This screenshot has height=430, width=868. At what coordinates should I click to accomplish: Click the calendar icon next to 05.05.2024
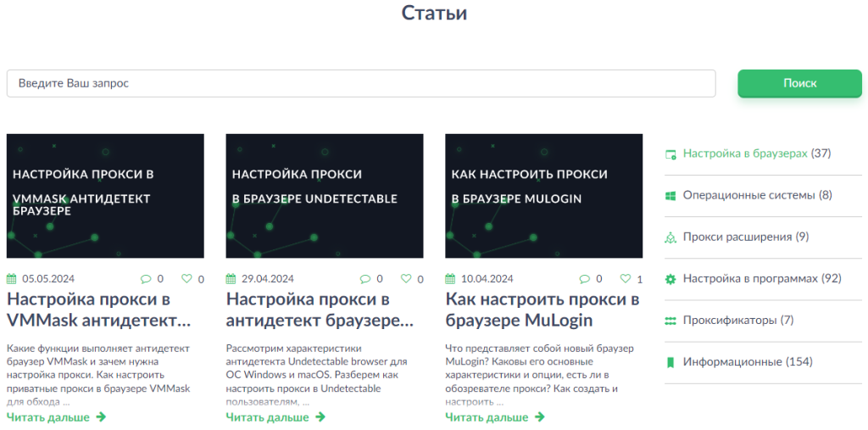12,279
